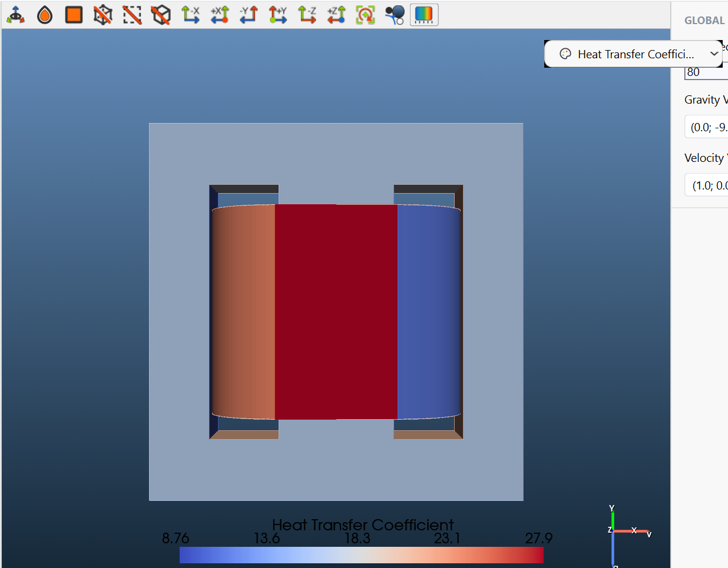This screenshot has height=568, width=728.
Task: Click the legend value 13.6
Action: click(267, 539)
